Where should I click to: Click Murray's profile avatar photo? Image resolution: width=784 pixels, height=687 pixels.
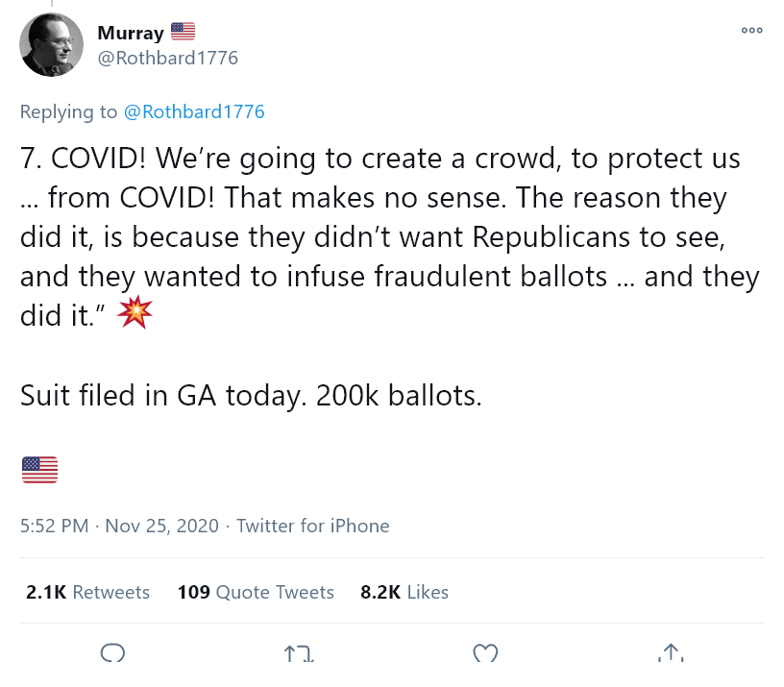[52, 45]
